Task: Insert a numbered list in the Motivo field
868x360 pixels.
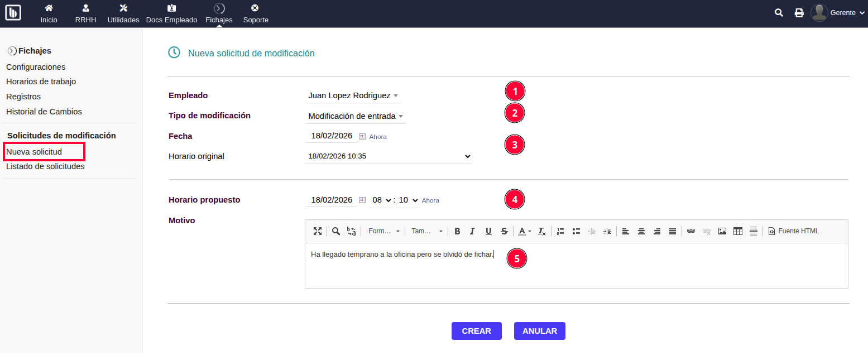Action: [x=560, y=231]
